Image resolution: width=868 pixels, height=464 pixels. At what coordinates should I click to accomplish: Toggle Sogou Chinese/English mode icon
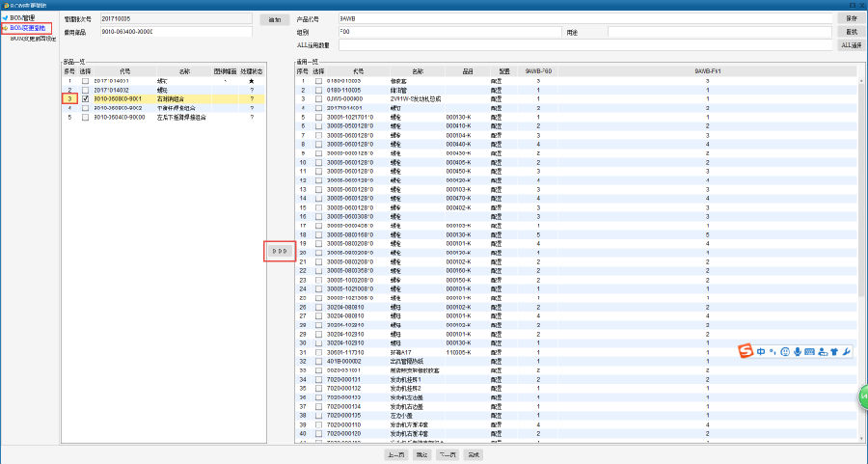[763, 351]
